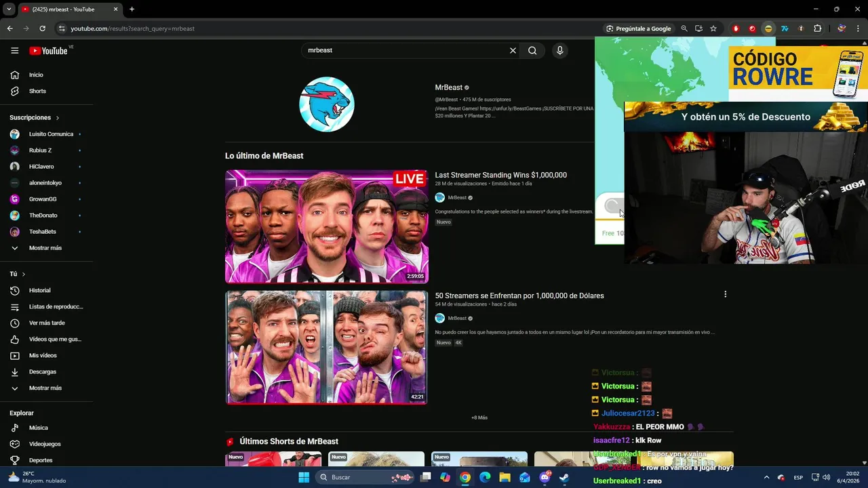Open tab search dropdown arrow
Screen dimensions: 868x488
[x=9, y=9]
